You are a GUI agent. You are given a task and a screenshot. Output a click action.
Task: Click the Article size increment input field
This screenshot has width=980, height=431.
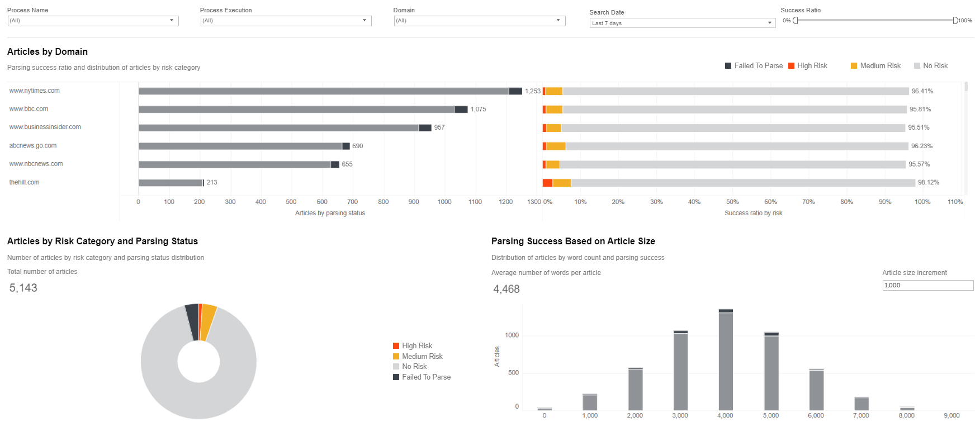928,285
